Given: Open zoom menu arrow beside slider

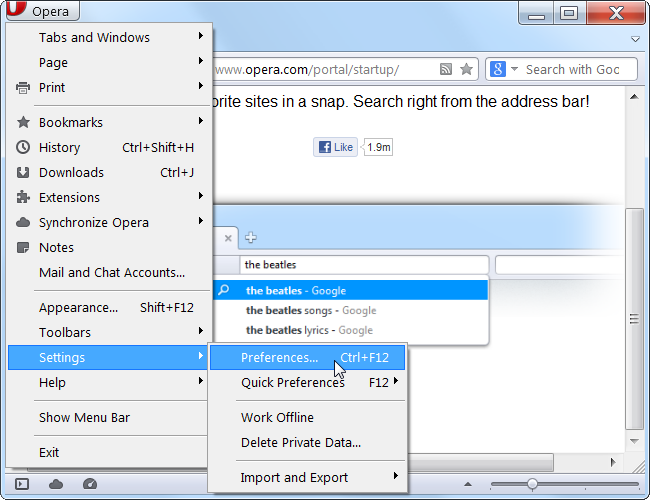Looking at the screenshot, I should tap(468, 484).
